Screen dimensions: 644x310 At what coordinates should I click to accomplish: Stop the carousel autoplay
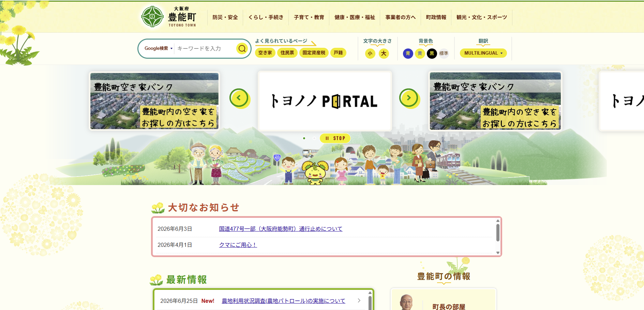point(335,138)
